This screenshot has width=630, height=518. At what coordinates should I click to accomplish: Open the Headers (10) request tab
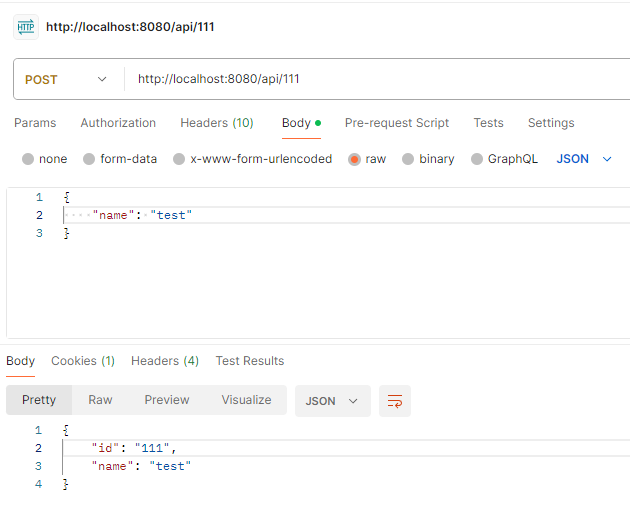pos(216,123)
